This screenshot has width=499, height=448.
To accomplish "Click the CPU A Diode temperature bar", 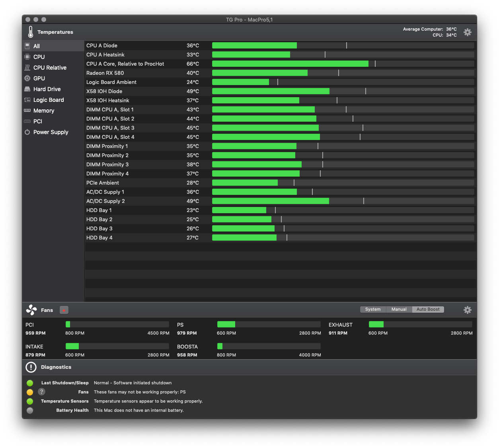I will [343, 45].
